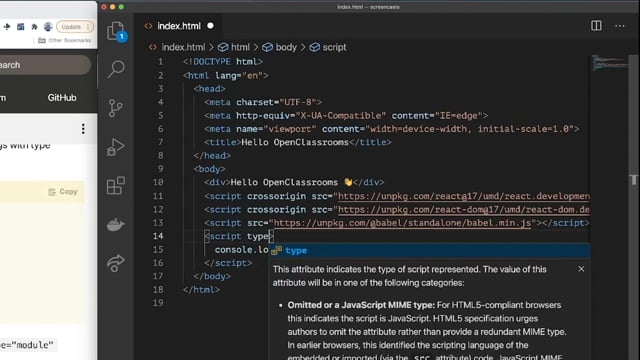Viewport: 640px width, 360px height.
Task: Open the babel standalone script URL
Action: pyautogui.click(x=402, y=223)
